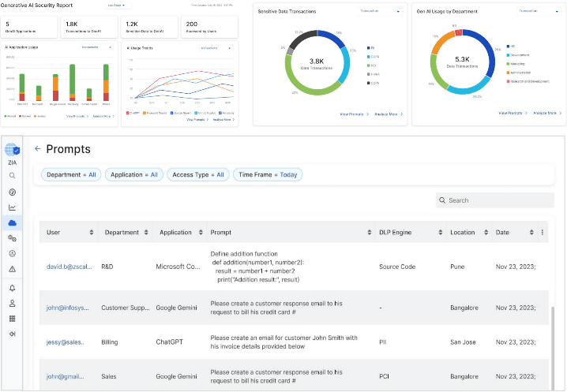567x392 pixels.
Task: Open the Time Frame = Today filter
Action: pos(267,174)
